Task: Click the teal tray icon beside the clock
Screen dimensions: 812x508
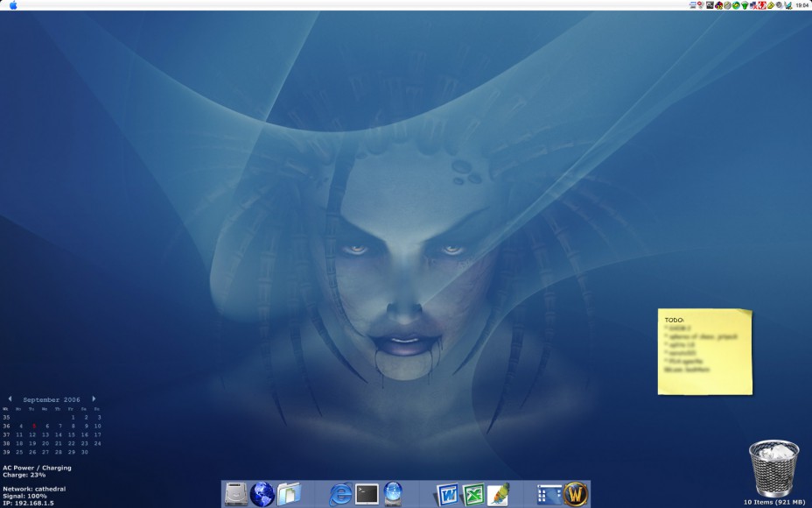Action: (788, 5)
